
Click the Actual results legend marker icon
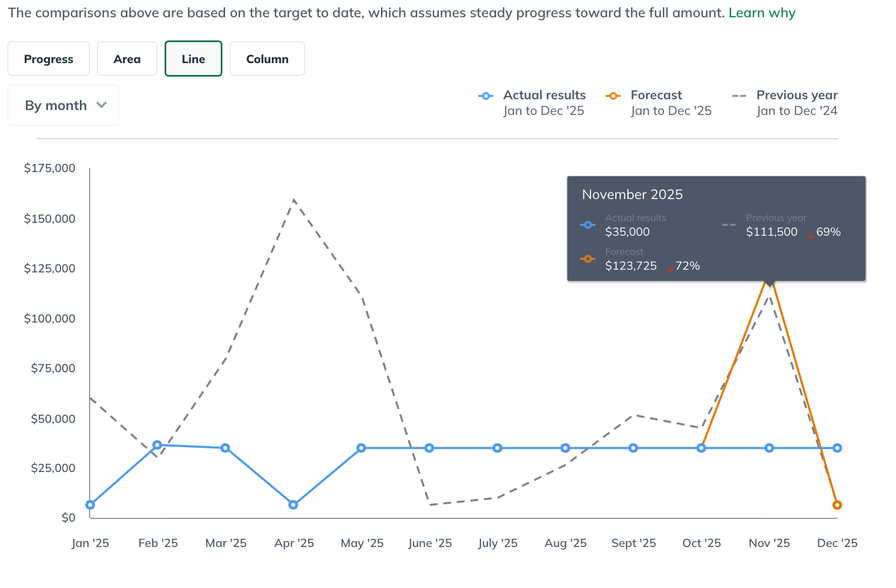click(x=486, y=96)
